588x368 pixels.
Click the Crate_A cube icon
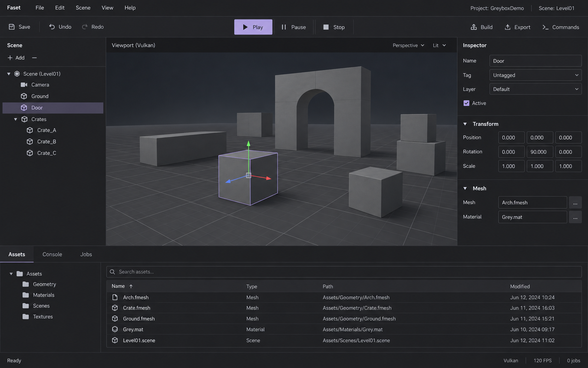point(30,130)
